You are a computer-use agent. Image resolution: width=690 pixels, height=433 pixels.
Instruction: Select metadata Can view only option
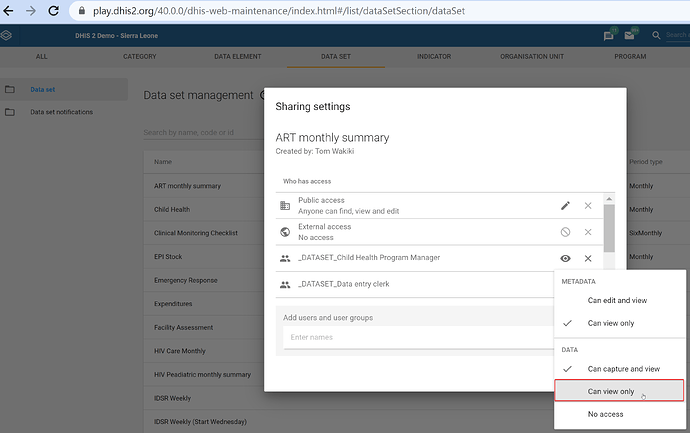point(620,323)
